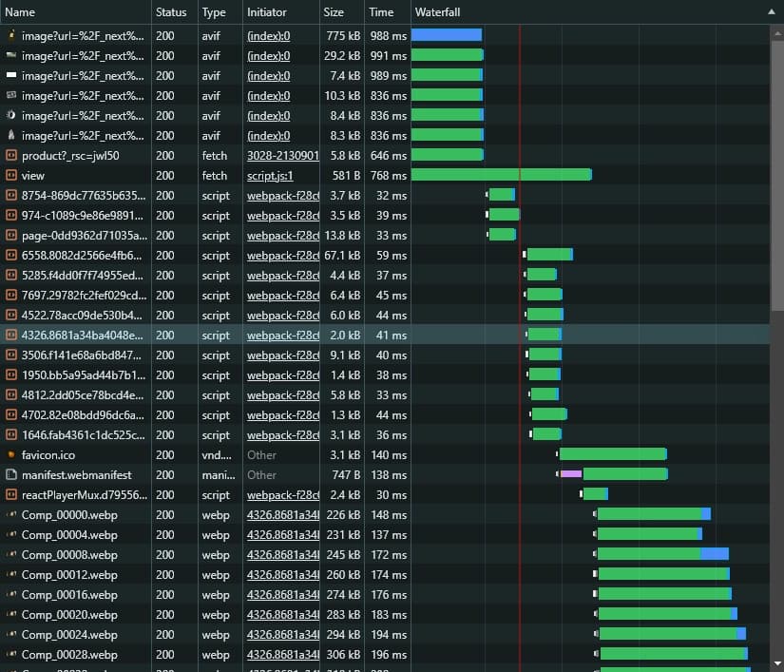The width and height of the screenshot is (784, 672).
Task: Click the vertical scrollbar of the request list
Action: pyautogui.click(x=777, y=171)
